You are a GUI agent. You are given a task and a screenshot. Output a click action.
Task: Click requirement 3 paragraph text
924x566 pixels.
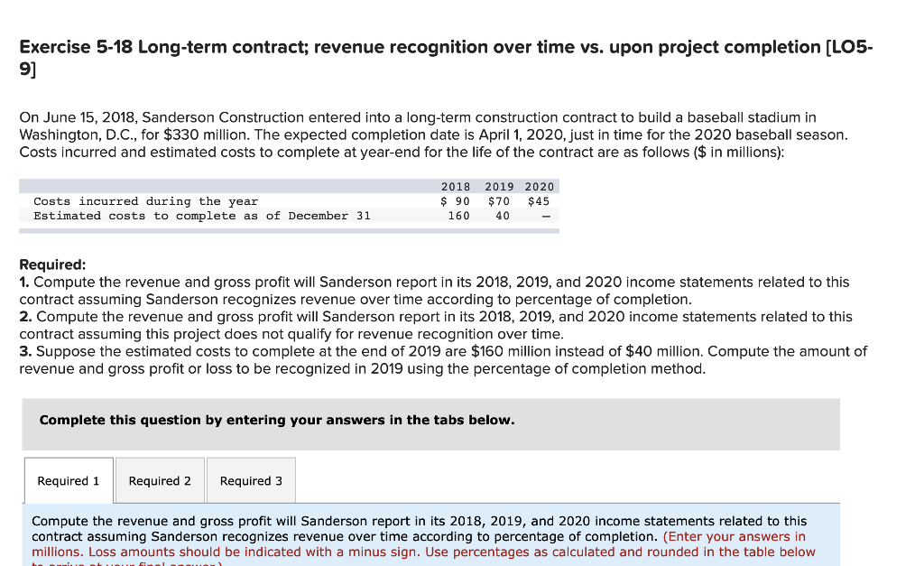[x=361, y=351]
